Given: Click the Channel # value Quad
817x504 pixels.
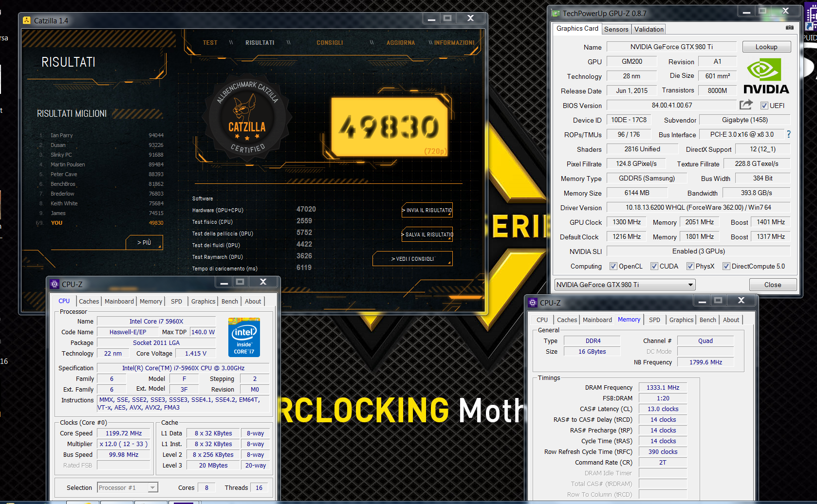Looking at the screenshot, I should (x=705, y=341).
